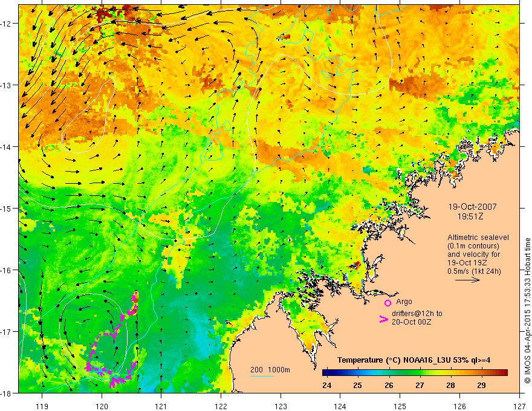Click latitude axis label -18
The height and width of the screenshot is (411, 532).
6,393
